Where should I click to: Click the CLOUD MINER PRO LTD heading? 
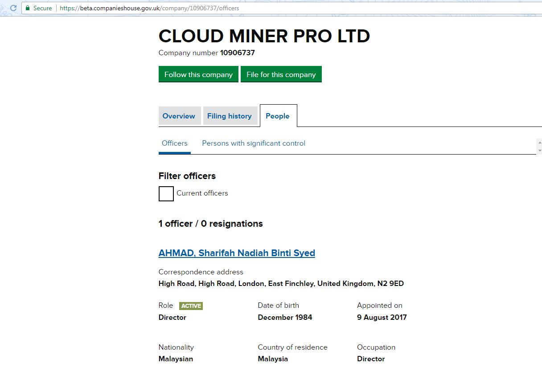pos(264,36)
